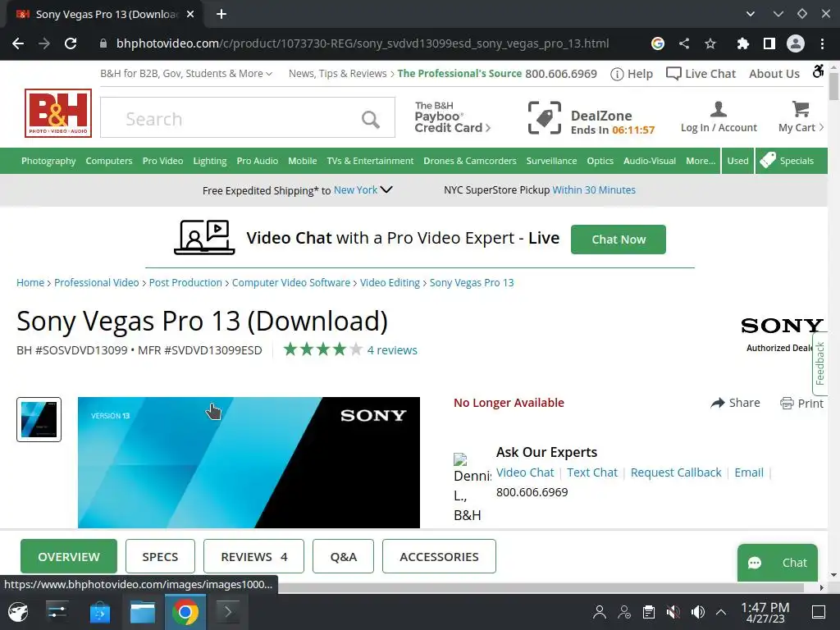840x630 pixels.
Task: Open the Chrome profile avatar
Action: 796,43
